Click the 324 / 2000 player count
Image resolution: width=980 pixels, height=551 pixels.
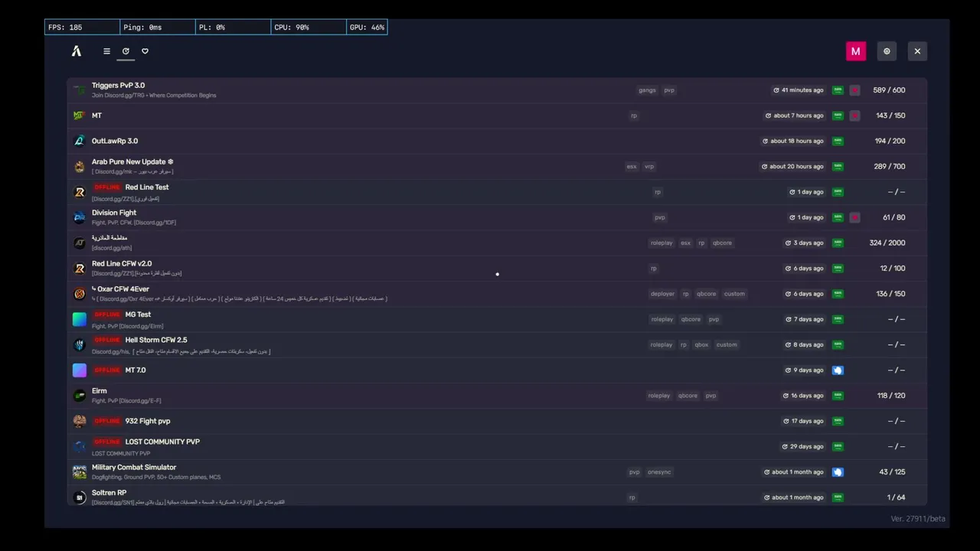pos(887,243)
